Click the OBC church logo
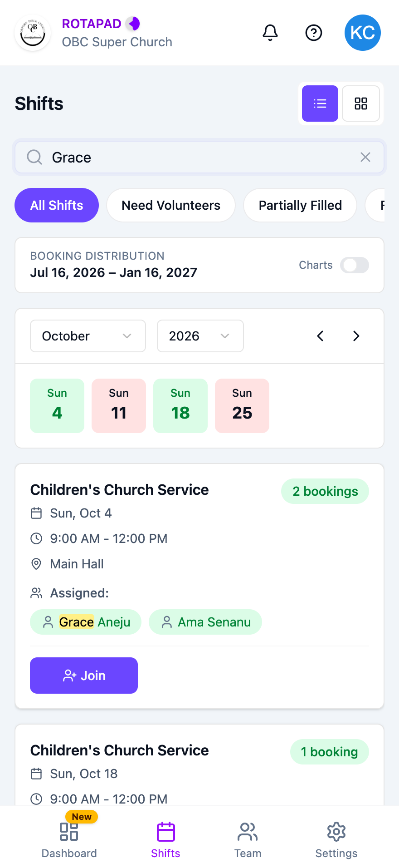This screenshot has width=399, height=868. point(33,33)
